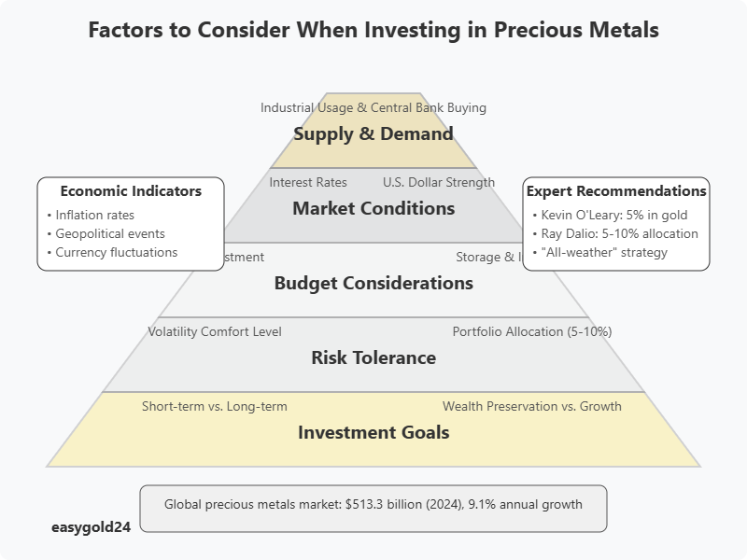
Task: Select the Supply & Demand pyramid tier
Action: (x=373, y=133)
